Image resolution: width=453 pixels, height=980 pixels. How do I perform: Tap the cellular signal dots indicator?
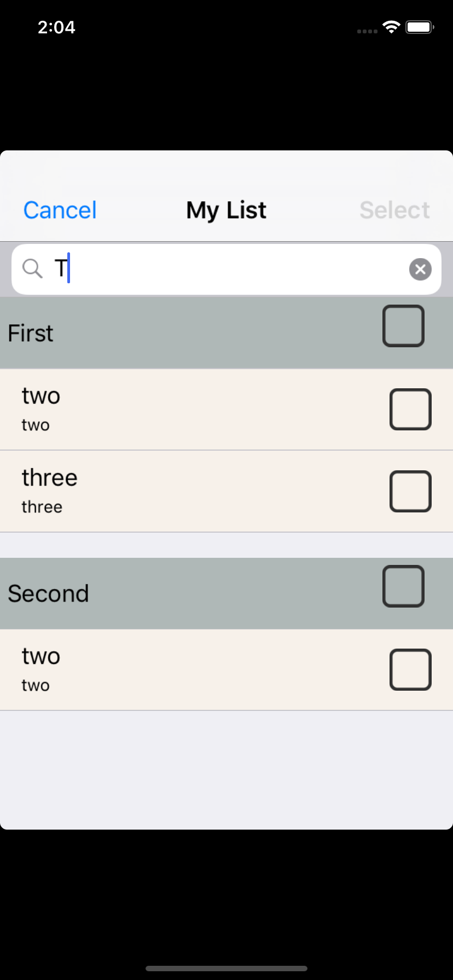[367, 31]
